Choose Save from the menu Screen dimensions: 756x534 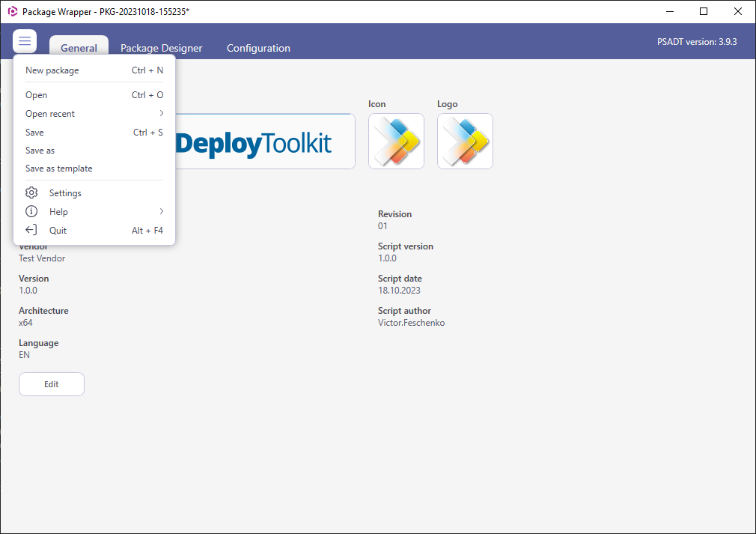tap(94, 132)
